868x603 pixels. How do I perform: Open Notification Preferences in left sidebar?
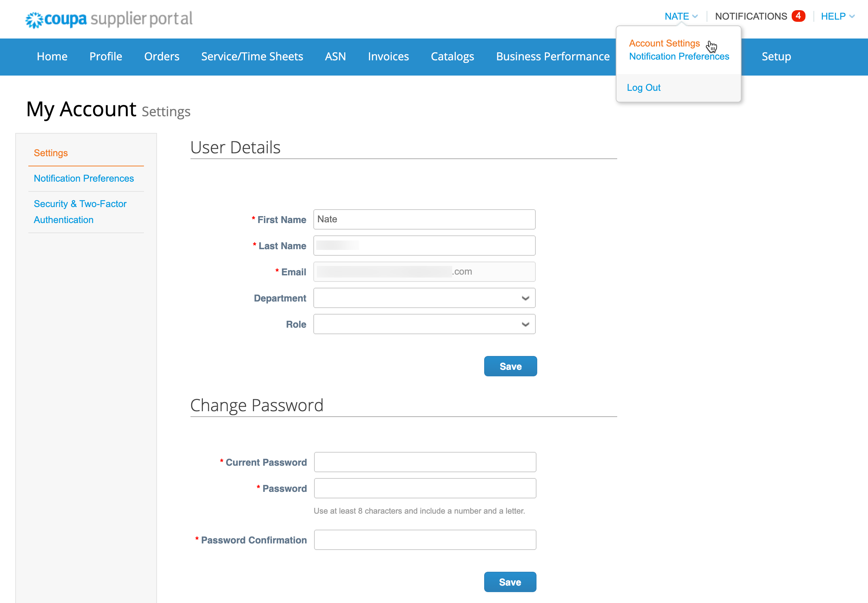84,178
